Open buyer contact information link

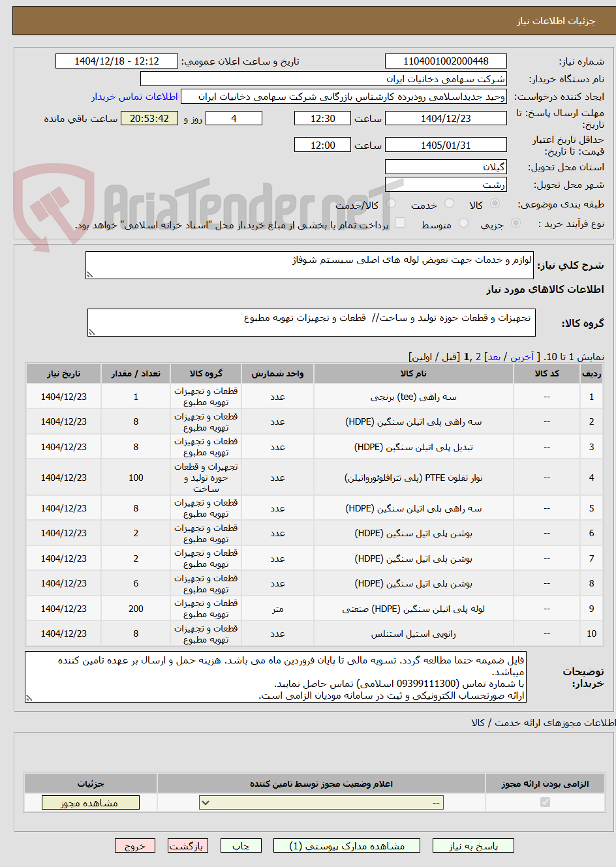pyautogui.click(x=134, y=97)
